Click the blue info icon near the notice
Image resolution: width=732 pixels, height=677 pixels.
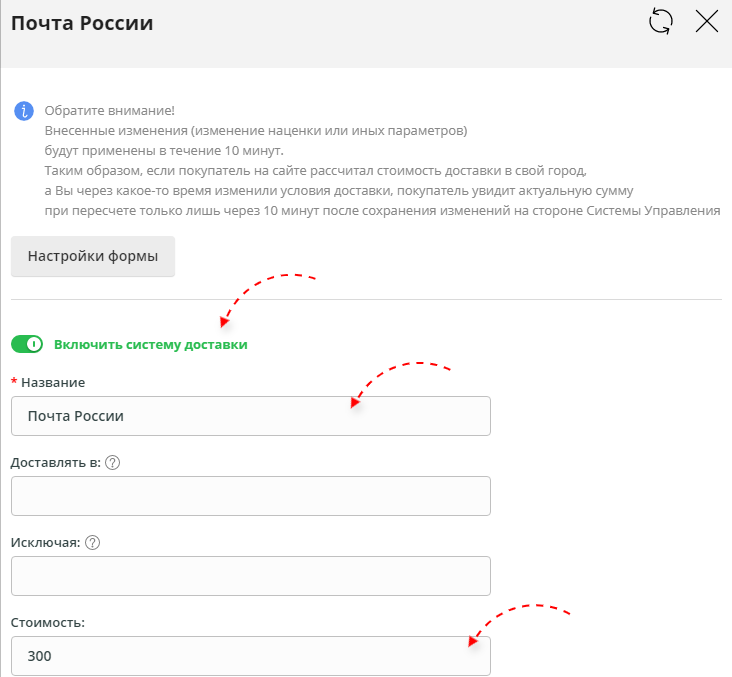(23, 111)
